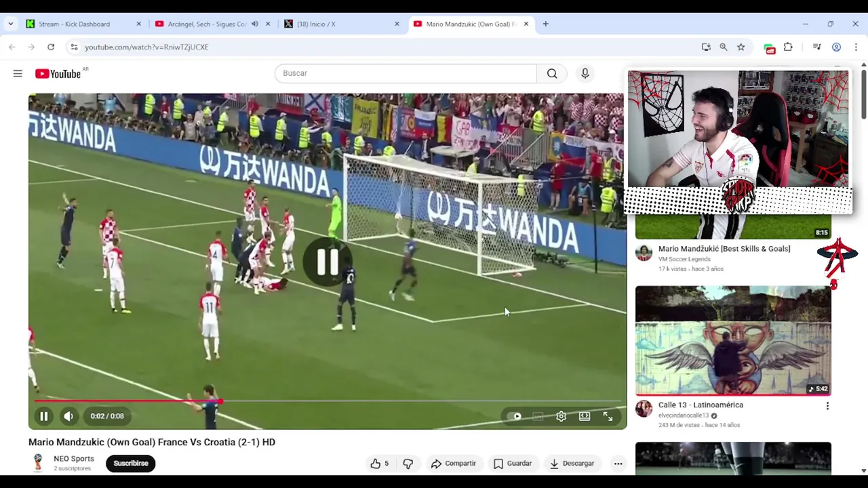Expand the tab search dropdown arrow

tap(11, 24)
